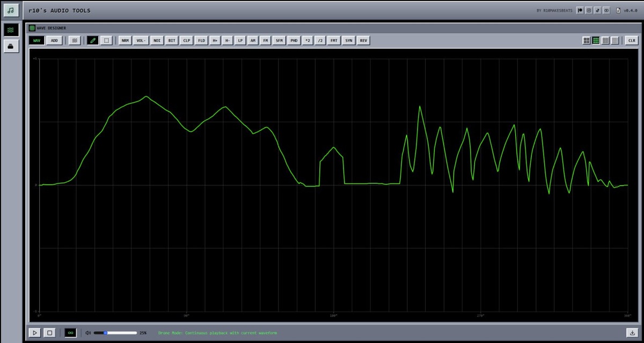
Task: Click the 180° axis label
Action: (x=333, y=316)
